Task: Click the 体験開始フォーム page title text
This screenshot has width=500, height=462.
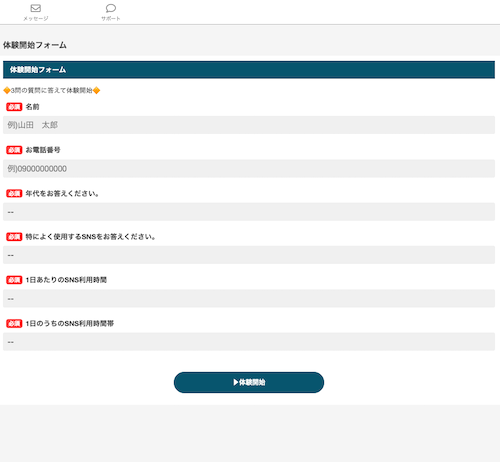Action: click(x=35, y=45)
